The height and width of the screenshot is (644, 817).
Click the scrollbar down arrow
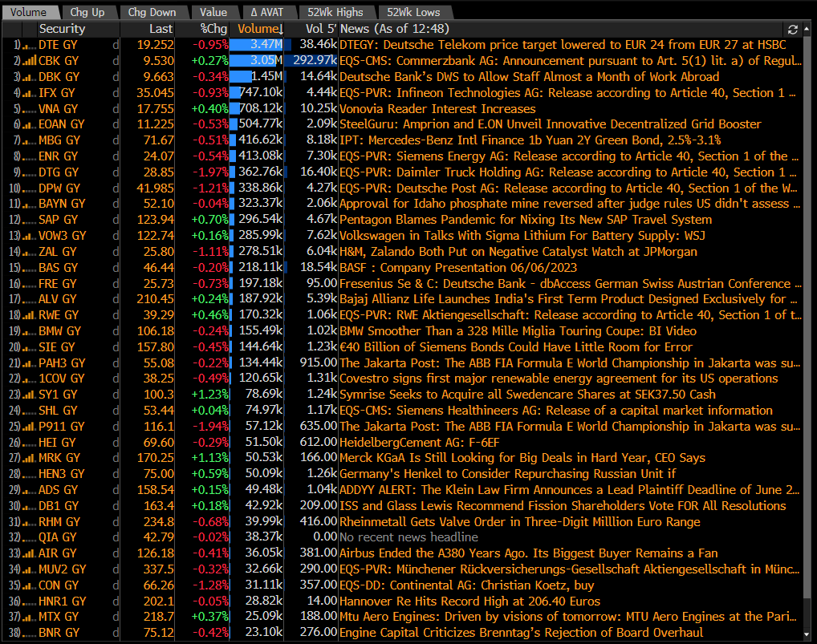tap(807, 634)
